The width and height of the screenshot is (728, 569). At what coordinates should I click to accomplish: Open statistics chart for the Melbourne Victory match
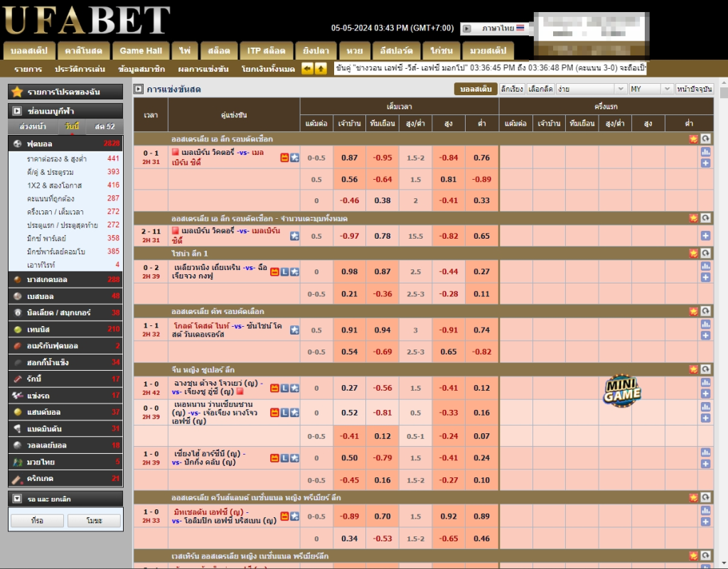705,152
